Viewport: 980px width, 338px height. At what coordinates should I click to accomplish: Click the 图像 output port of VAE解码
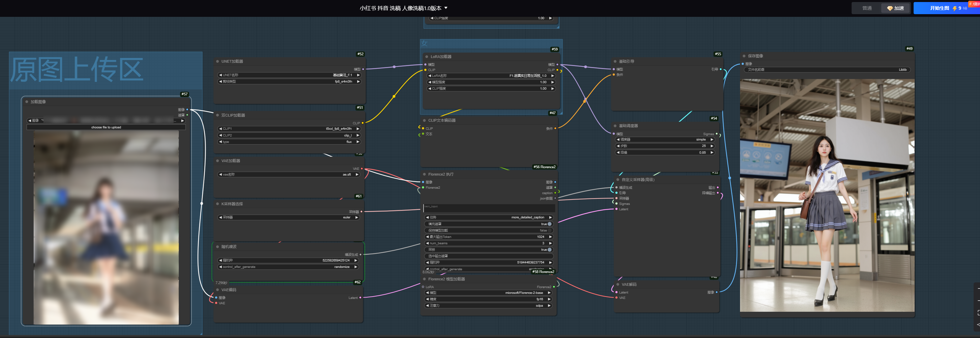pyautogui.click(x=716, y=292)
